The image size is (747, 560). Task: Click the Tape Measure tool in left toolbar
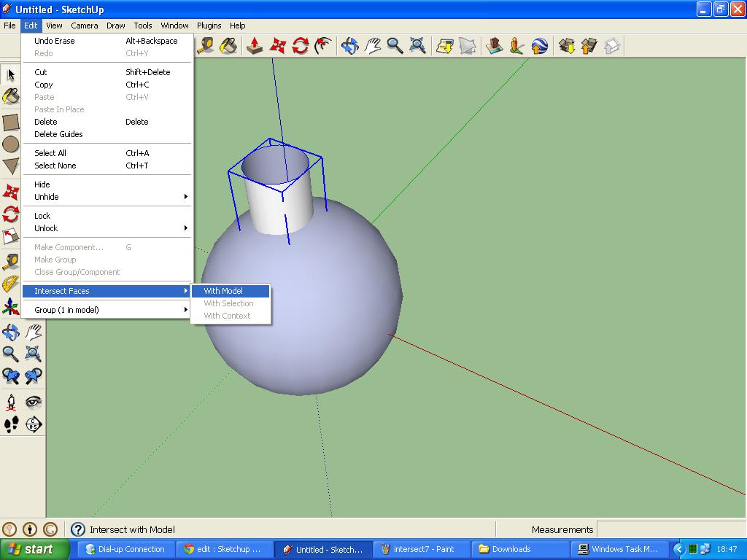coord(11,261)
